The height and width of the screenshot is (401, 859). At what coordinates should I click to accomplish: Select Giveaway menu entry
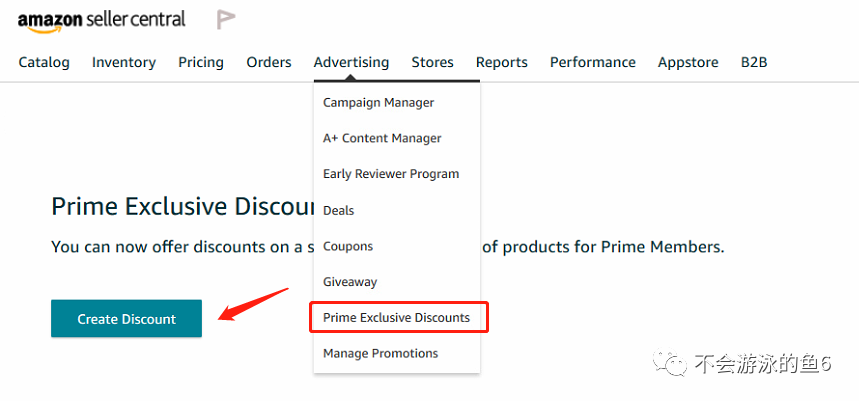[x=350, y=282]
